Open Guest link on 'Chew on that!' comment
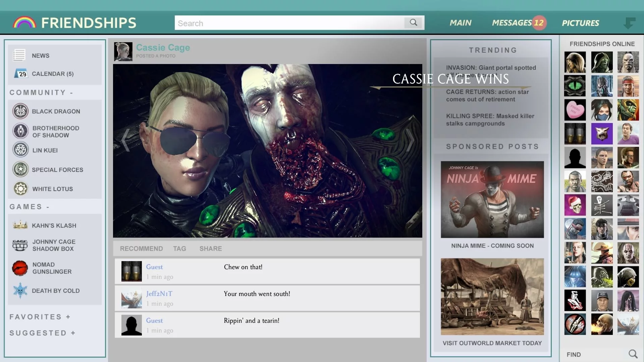This screenshot has height=362, width=644. (154, 267)
